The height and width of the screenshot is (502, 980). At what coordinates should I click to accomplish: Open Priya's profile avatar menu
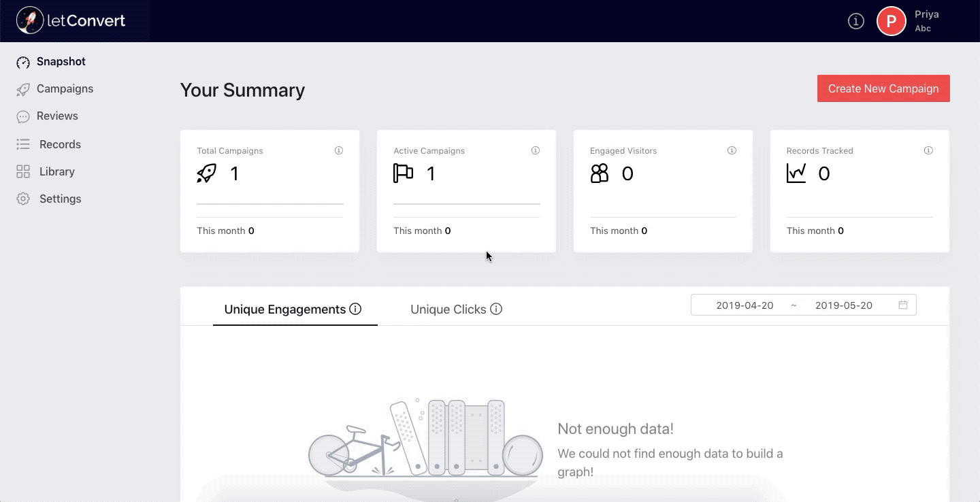pyautogui.click(x=891, y=21)
